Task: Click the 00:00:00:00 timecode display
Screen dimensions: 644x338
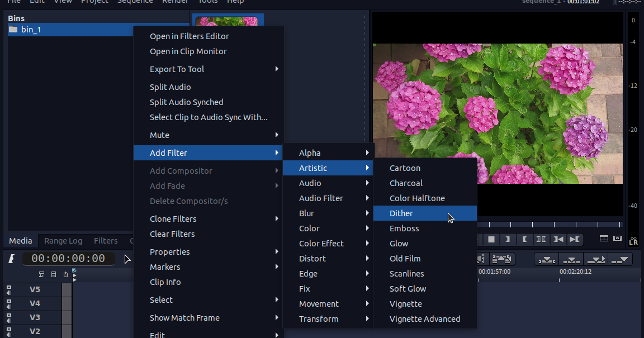Action: coord(69,258)
